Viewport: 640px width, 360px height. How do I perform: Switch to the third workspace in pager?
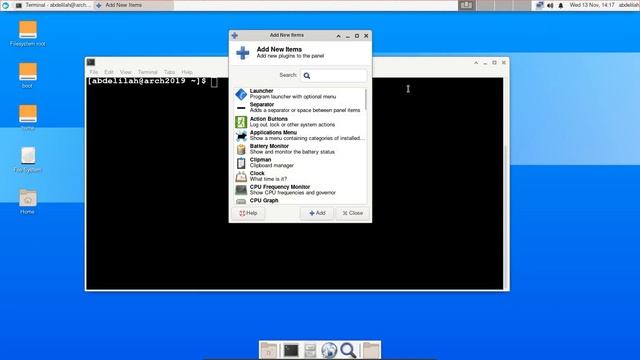pos(504,5)
